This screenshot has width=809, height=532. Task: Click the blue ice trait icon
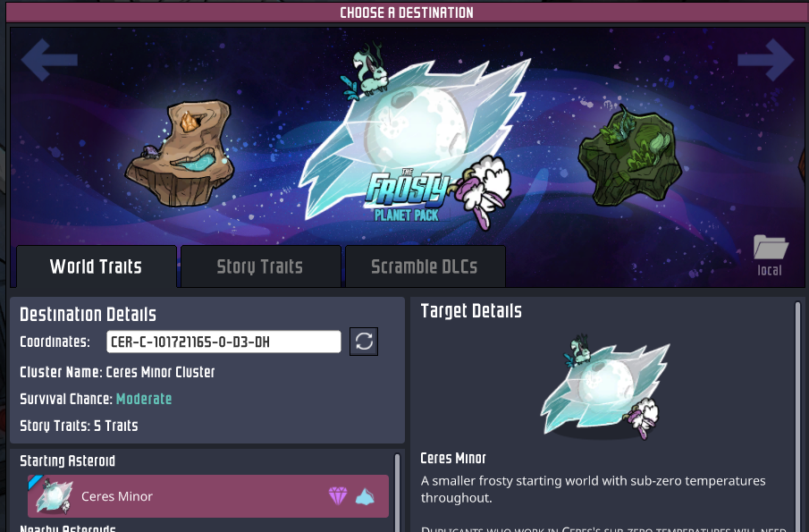[365, 496]
